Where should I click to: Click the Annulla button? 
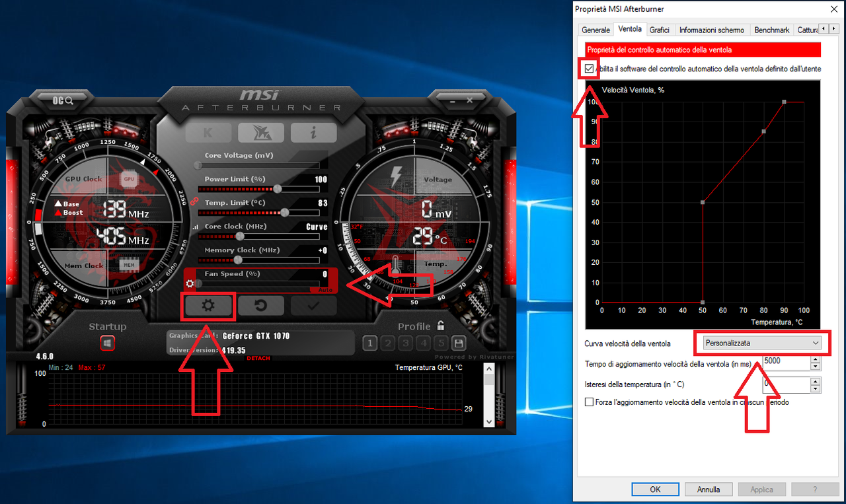[709, 489]
